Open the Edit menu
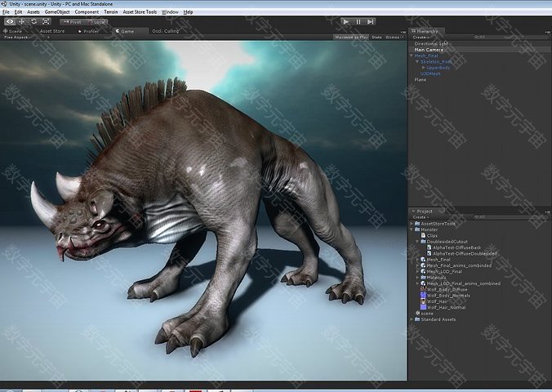The width and height of the screenshot is (552, 392). [18, 11]
